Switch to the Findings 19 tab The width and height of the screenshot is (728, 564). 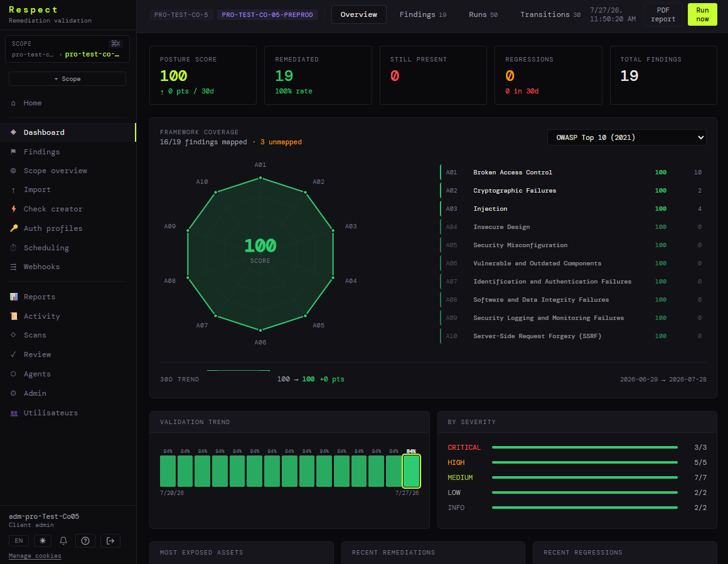coord(423,14)
